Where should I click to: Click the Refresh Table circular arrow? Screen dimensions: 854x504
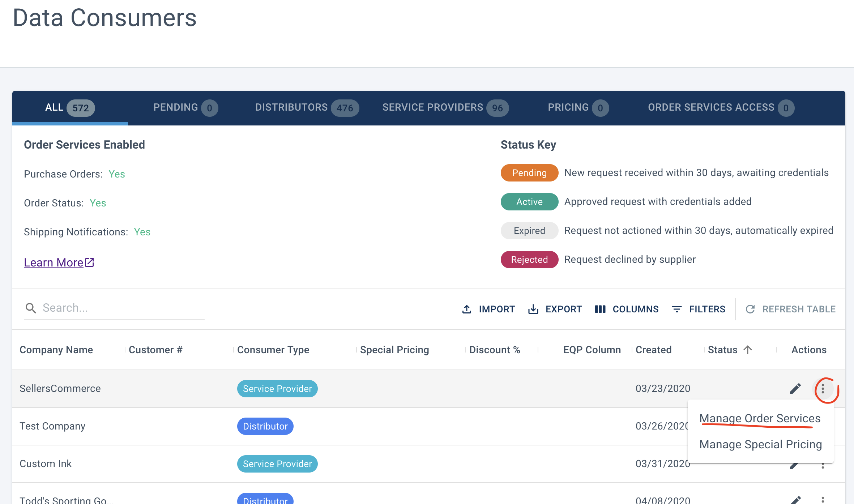[750, 309]
